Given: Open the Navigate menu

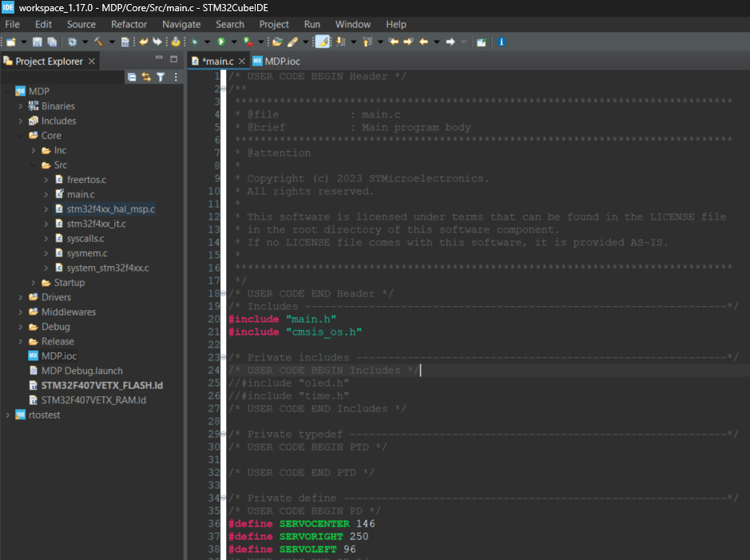Looking at the screenshot, I should coord(181,25).
